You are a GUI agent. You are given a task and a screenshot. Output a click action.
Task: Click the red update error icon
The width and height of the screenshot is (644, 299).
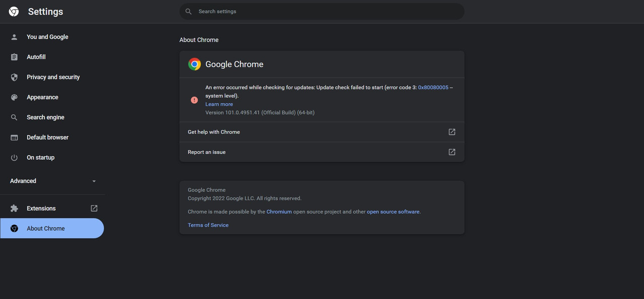pyautogui.click(x=194, y=100)
